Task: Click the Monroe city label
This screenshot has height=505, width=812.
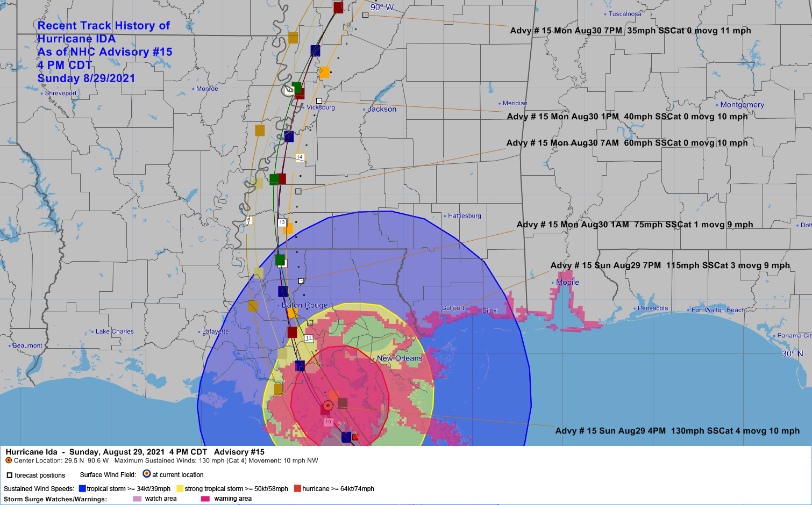Action: click(x=207, y=89)
